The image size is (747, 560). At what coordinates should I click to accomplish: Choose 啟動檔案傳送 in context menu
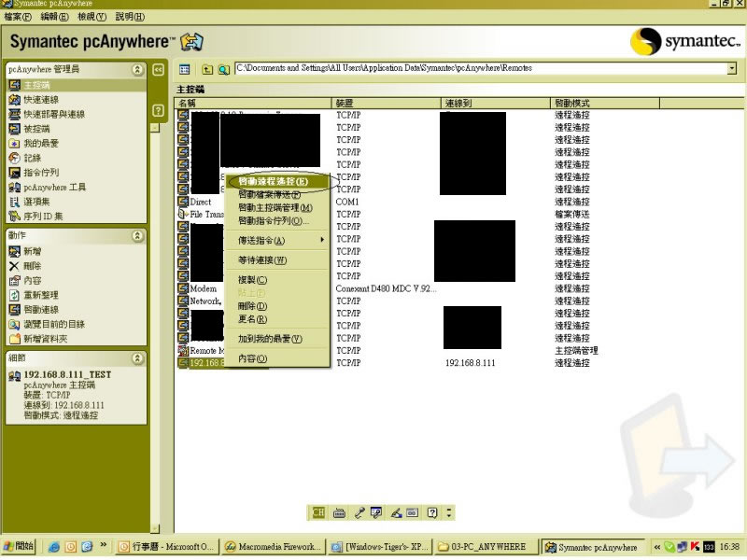coord(276,194)
